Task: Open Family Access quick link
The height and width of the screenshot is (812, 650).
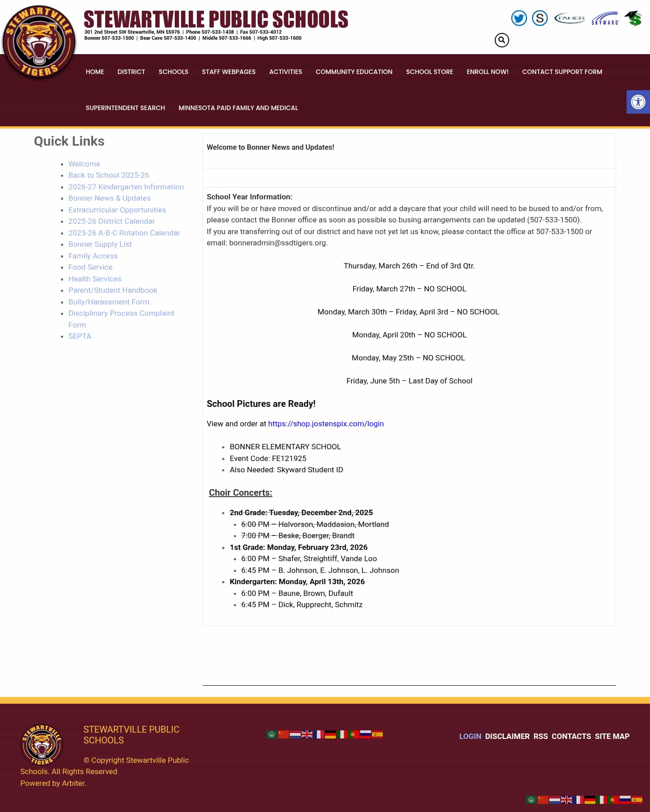Action: 93,256
